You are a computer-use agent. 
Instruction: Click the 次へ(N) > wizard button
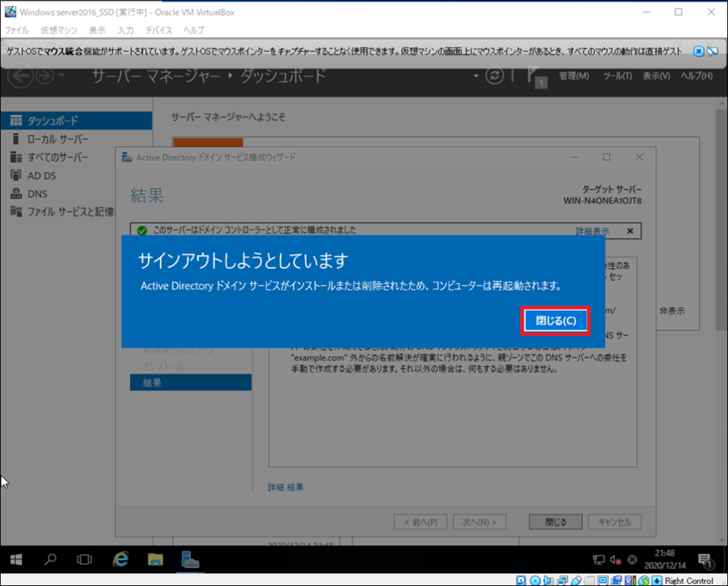480,522
